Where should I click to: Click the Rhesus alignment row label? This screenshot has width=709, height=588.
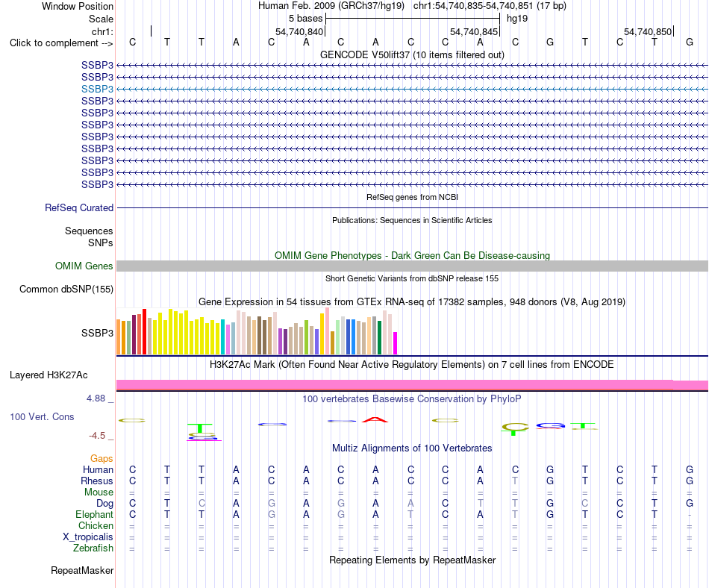97,481
